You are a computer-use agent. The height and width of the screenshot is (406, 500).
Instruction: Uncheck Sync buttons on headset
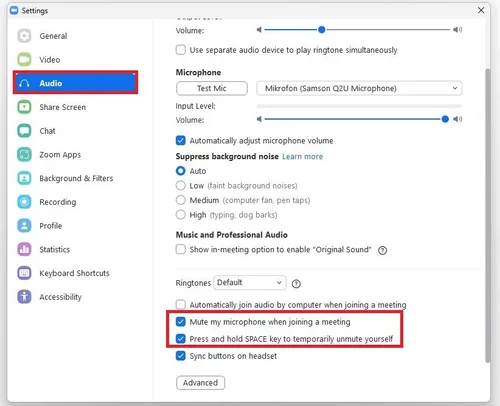181,356
